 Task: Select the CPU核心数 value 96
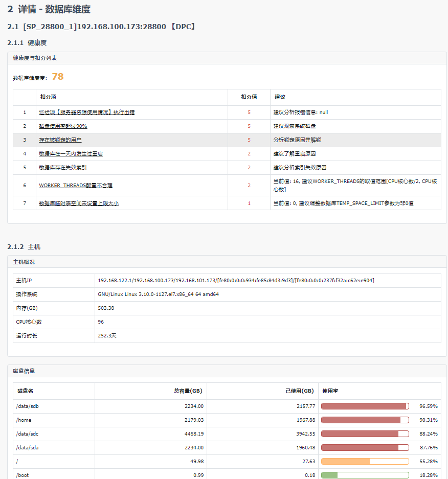tap(101, 322)
